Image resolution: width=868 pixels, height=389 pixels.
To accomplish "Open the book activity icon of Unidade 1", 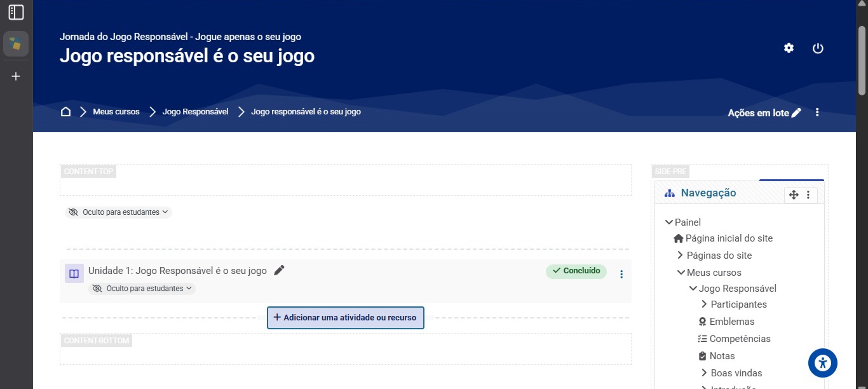I will point(74,274).
